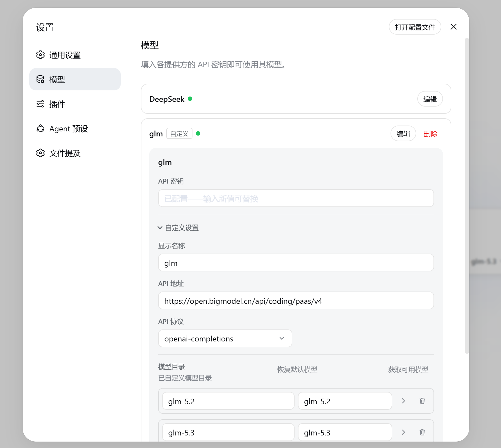
Task: Click the 显示名称 field containing glm
Action: click(x=296, y=263)
